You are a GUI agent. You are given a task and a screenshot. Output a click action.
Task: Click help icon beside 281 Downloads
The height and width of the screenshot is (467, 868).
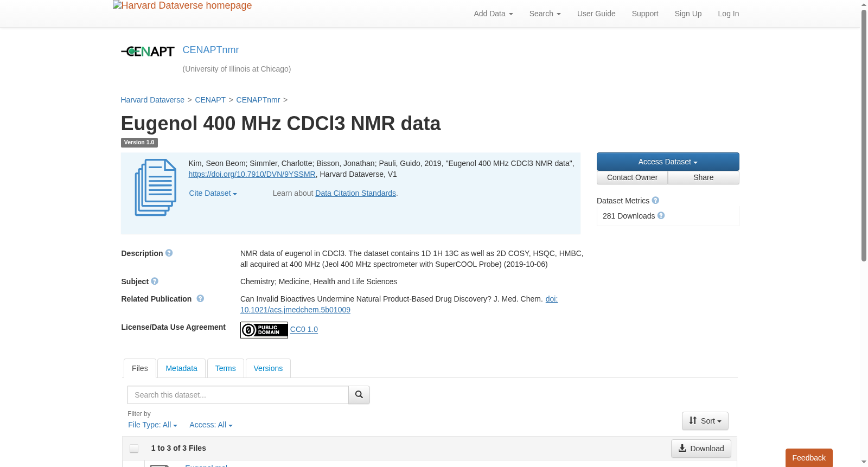[661, 216]
